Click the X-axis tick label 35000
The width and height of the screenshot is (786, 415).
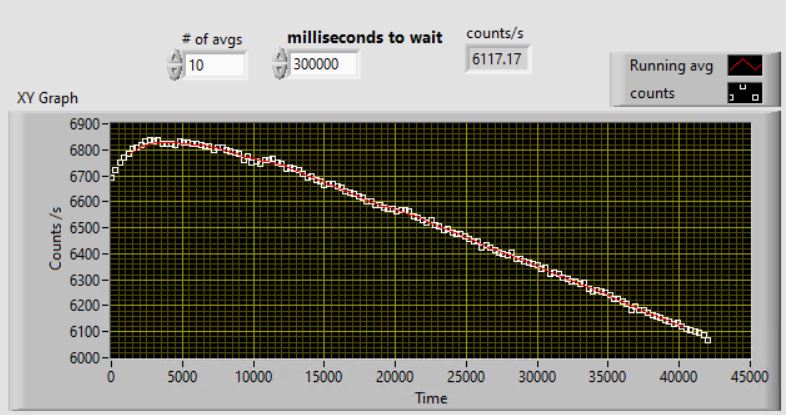608,377
